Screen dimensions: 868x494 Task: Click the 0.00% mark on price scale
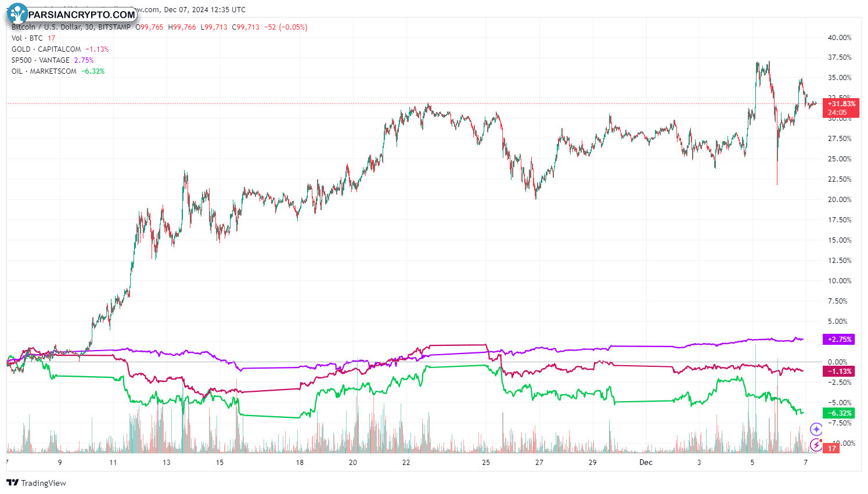click(838, 362)
